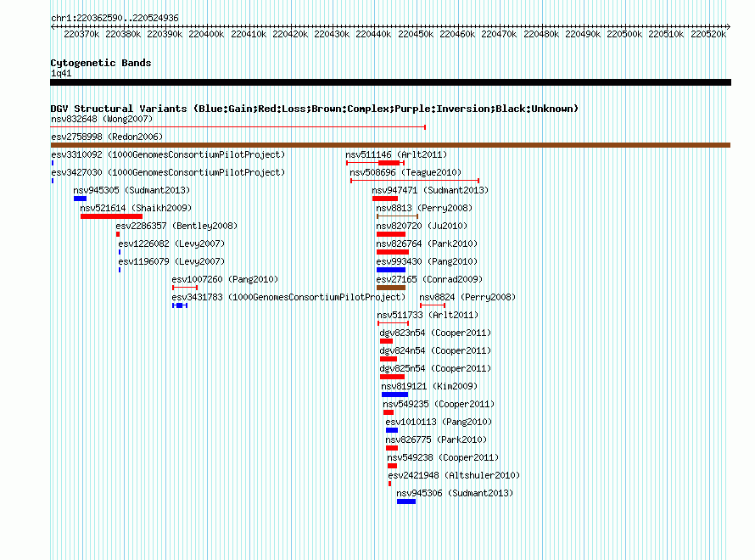The image size is (755, 560).
Task: Select esv27165 (Conrad2009) label
Action: tap(429, 279)
